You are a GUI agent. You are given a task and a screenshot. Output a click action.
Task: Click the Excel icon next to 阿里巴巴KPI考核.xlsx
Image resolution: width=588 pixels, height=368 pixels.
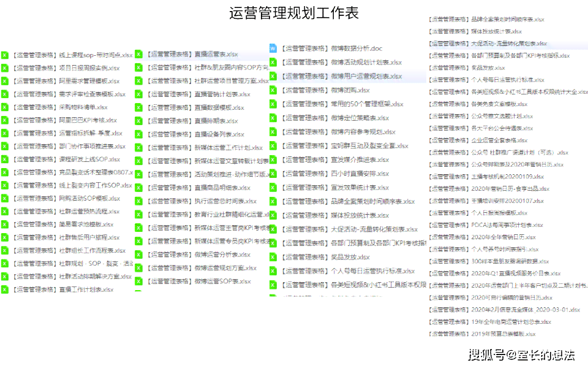(x=4, y=120)
